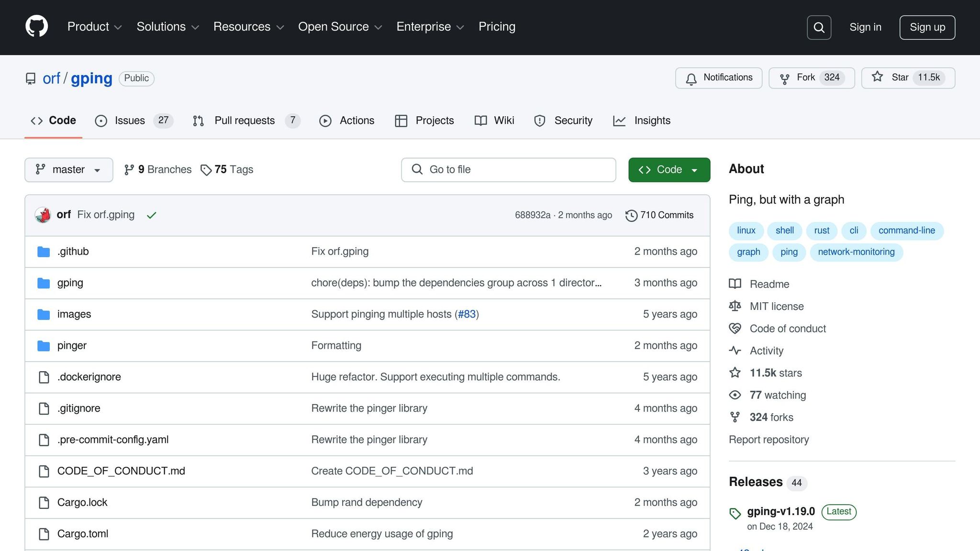The width and height of the screenshot is (980, 551).
Task: Open the pinger folder
Action: pos(72,345)
